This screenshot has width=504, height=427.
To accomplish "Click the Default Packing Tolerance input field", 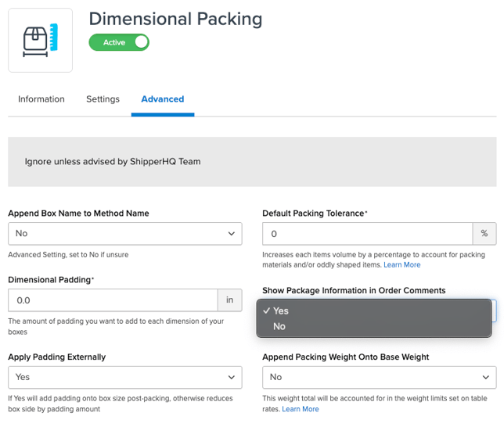I will (x=367, y=234).
